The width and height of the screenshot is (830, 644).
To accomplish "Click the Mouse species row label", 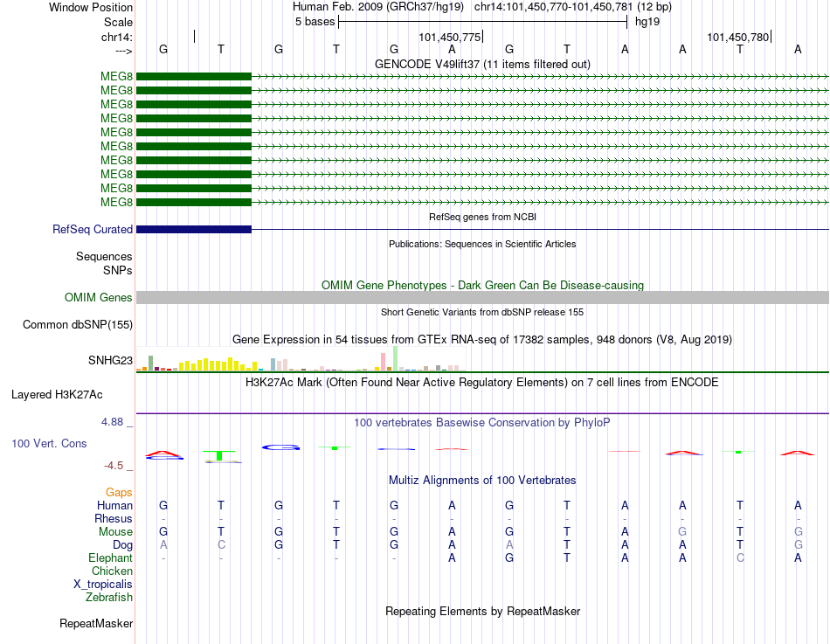I will (115, 532).
